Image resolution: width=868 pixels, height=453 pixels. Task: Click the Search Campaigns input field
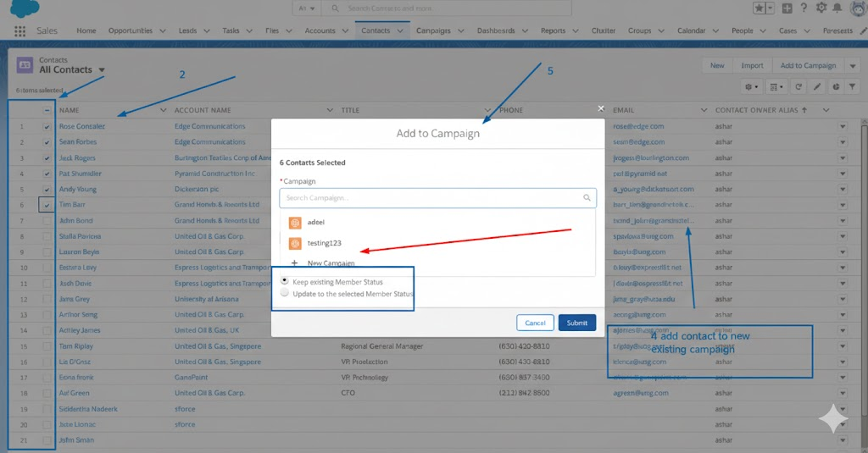pyautogui.click(x=432, y=198)
